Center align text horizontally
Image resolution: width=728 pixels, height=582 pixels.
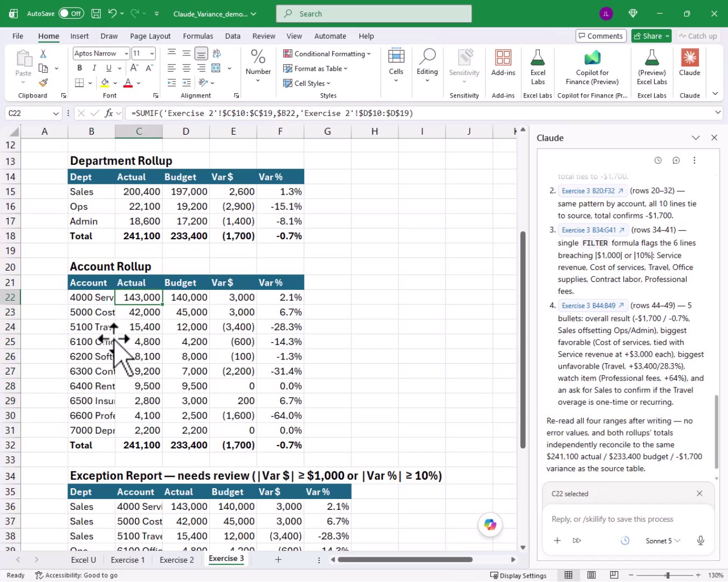click(x=187, y=68)
